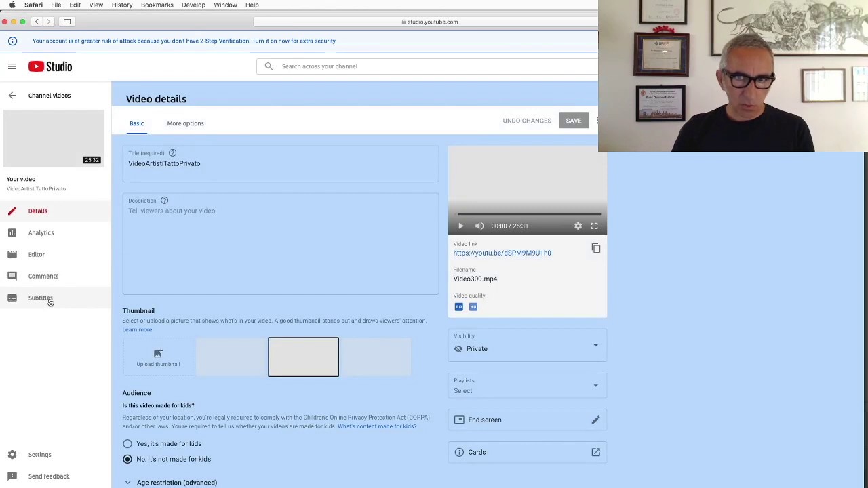This screenshot has width=868, height=488.
Task: Select the last auto-generated thumbnail
Action: tap(376, 357)
